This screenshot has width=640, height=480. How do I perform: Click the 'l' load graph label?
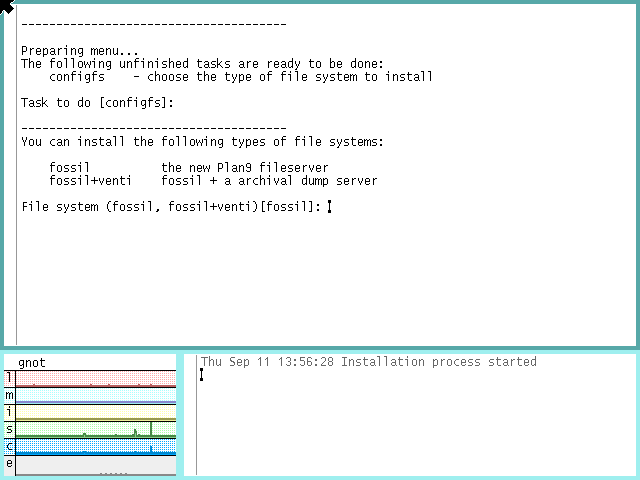point(10,378)
